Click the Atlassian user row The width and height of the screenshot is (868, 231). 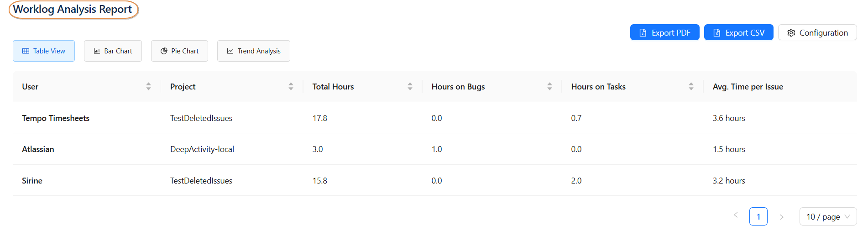[x=38, y=149]
